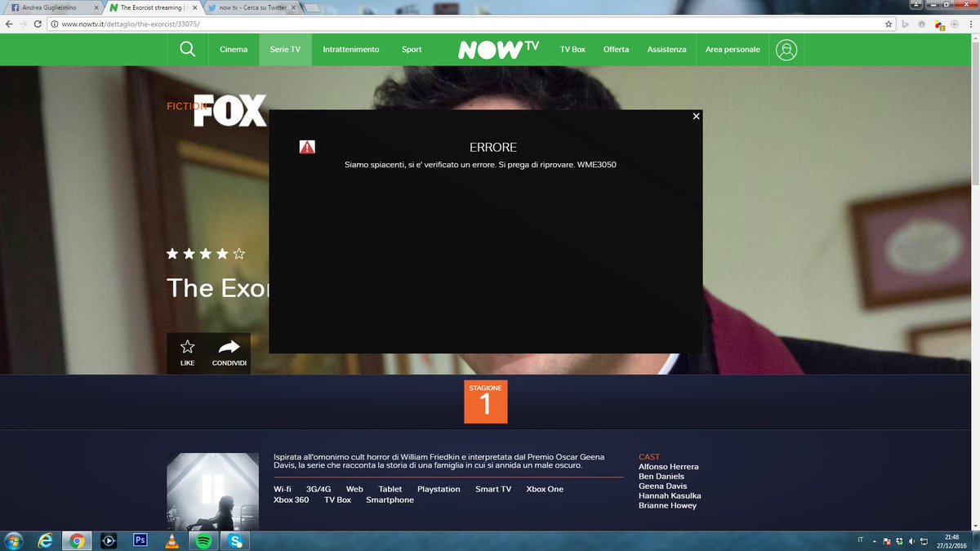Open the Cinema menu

pos(234,49)
